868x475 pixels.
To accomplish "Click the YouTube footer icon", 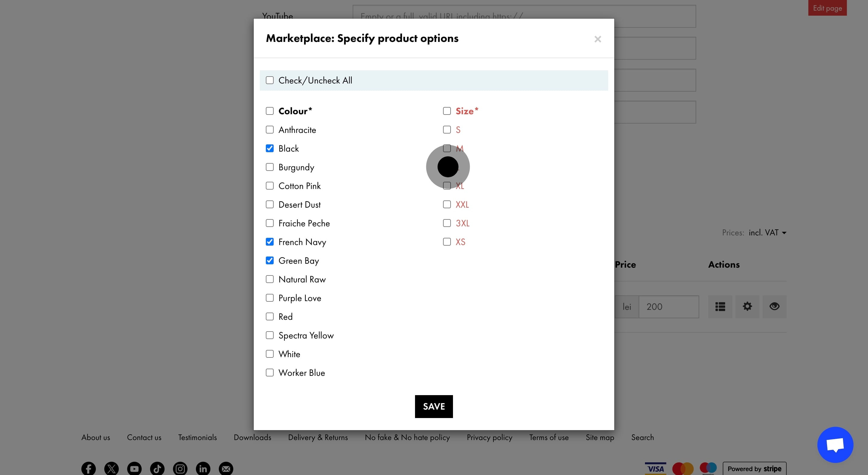I will [x=134, y=468].
